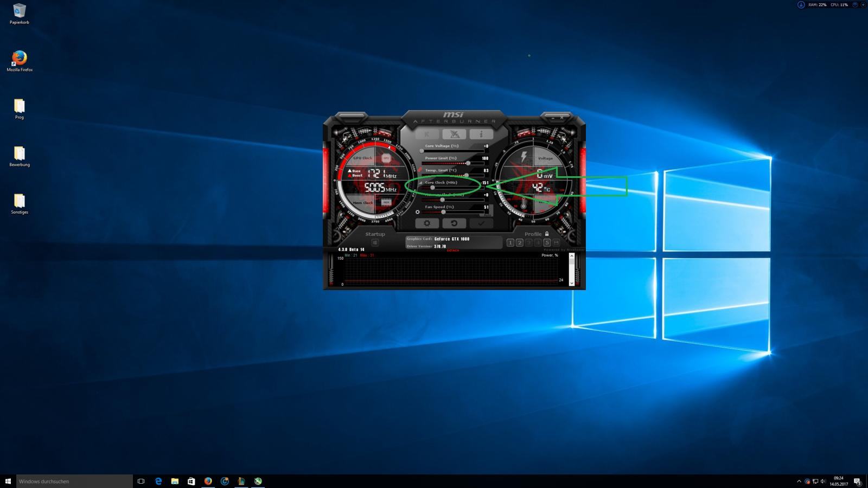Load profile slot 5
This screenshot has height=488, width=868.
pyautogui.click(x=547, y=242)
